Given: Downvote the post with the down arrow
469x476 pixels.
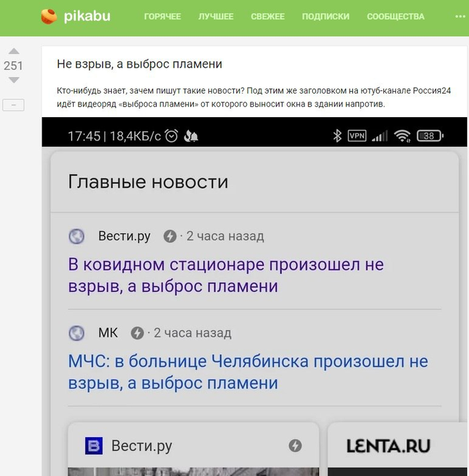Looking at the screenshot, I should [x=13, y=80].
